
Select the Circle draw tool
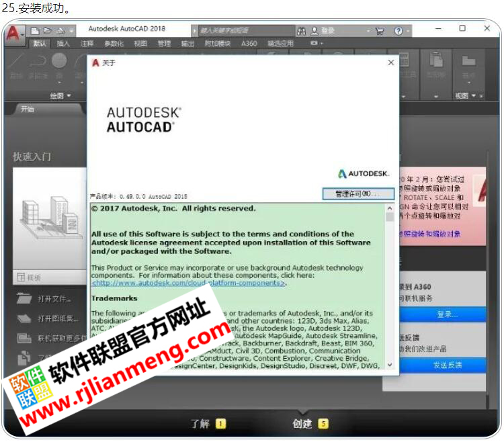pyautogui.click(x=59, y=62)
